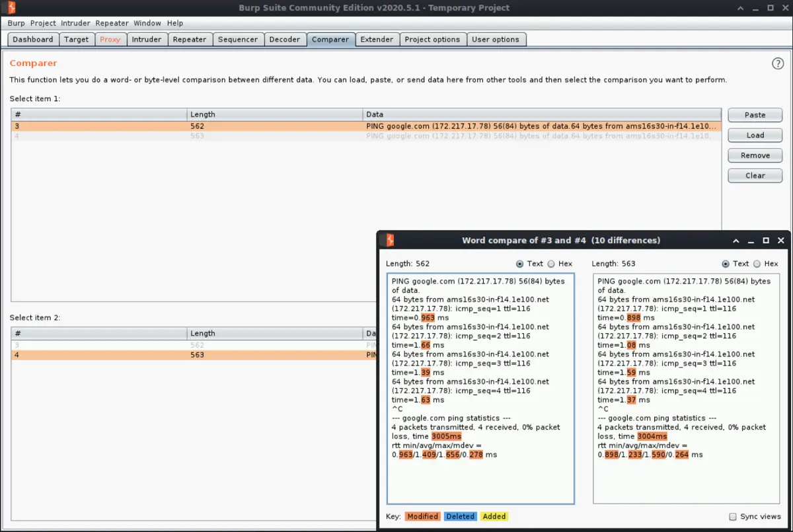Select row 4 in Select item 1 table

(366, 136)
